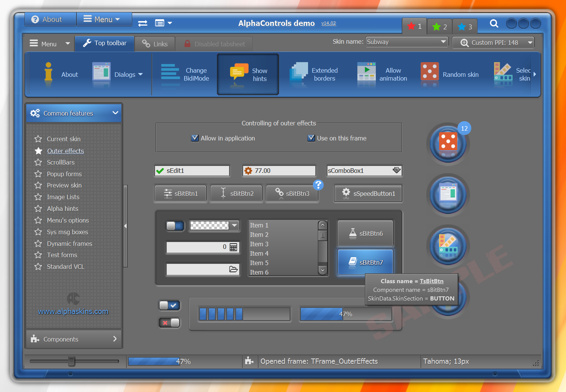Click the green checkmark in the sEdit1 field
This screenshot has width=566, height=392.
click(x=160, y=171)
